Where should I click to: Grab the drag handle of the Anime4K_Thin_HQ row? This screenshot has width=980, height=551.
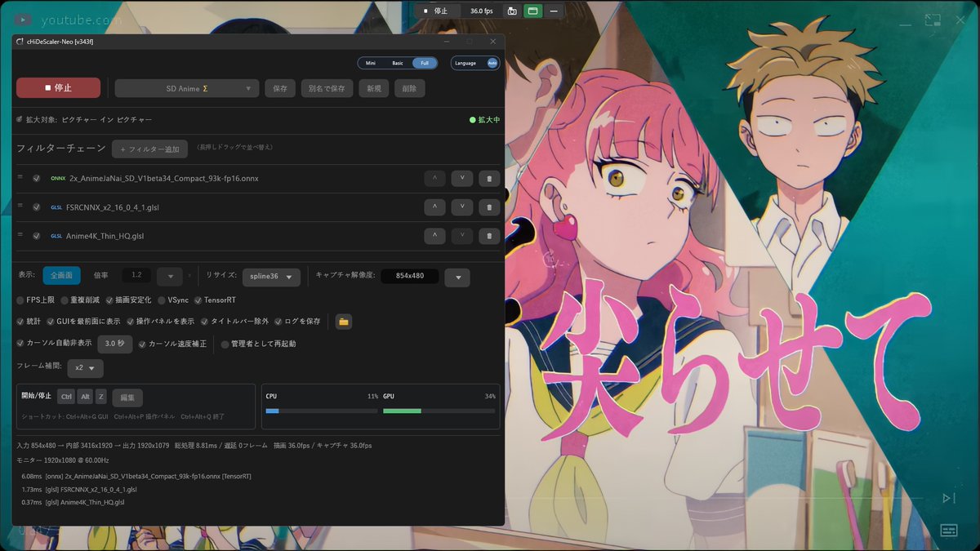(20, 234)
